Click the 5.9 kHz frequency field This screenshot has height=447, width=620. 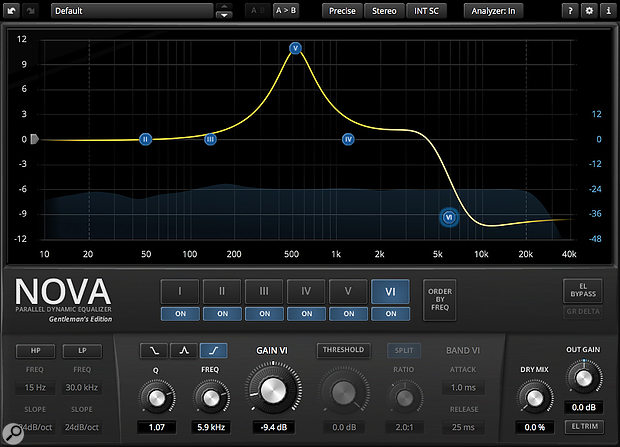tap(211, 427)
